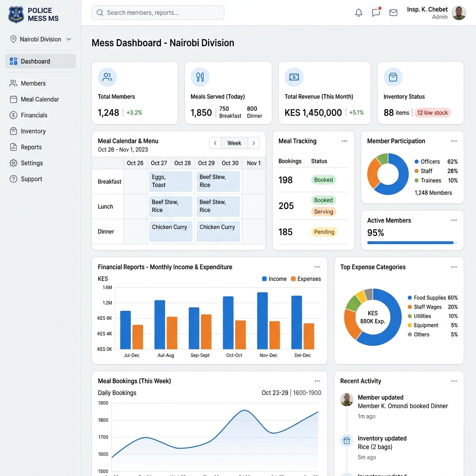This screenshot has width=476, height=476.
Task: Click the search magnifier icon
Action: 100,13
